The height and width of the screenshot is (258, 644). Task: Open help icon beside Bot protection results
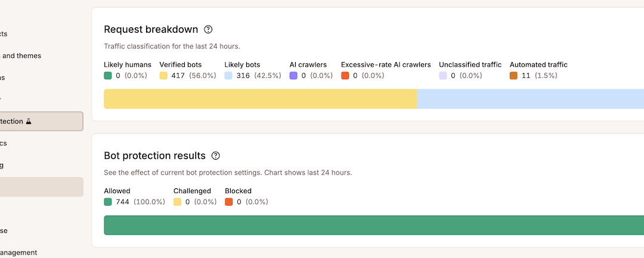point(216,156)
